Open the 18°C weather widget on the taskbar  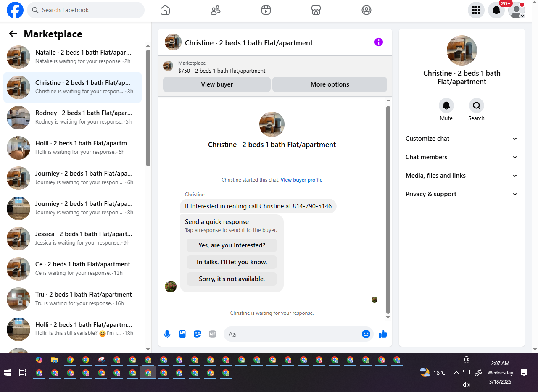tap(433, 373)
